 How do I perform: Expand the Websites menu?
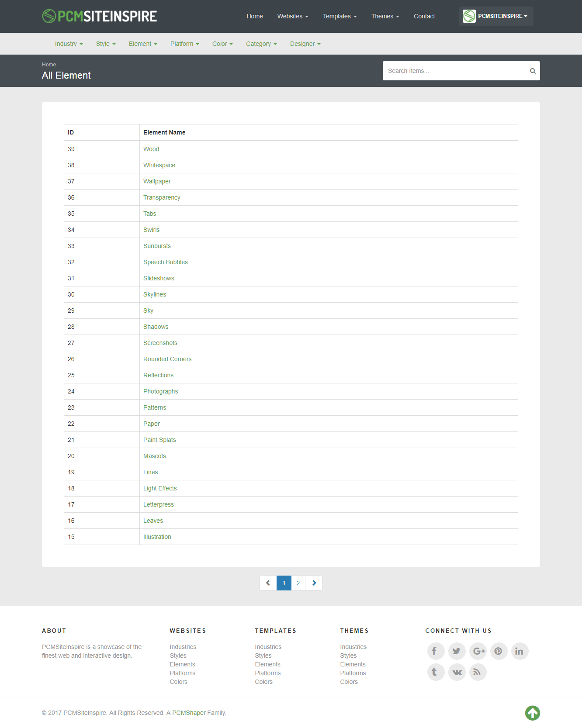pos(293,16)
